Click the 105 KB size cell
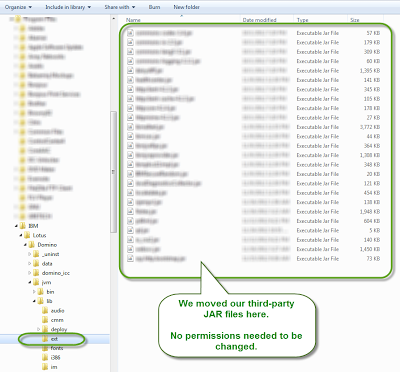Screen dimensions: 400x372 372,99
